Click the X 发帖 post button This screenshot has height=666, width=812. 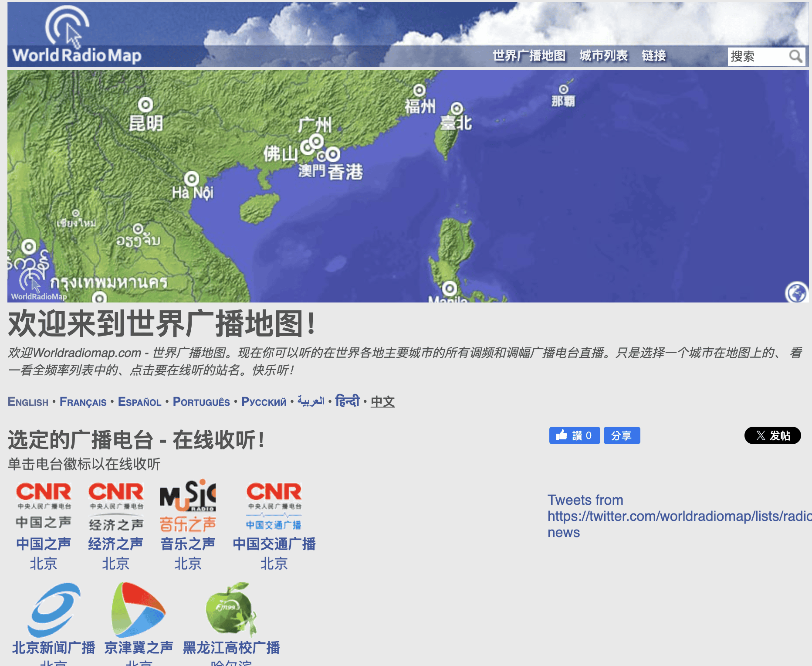pyautogui.click(x=772, y=435)
